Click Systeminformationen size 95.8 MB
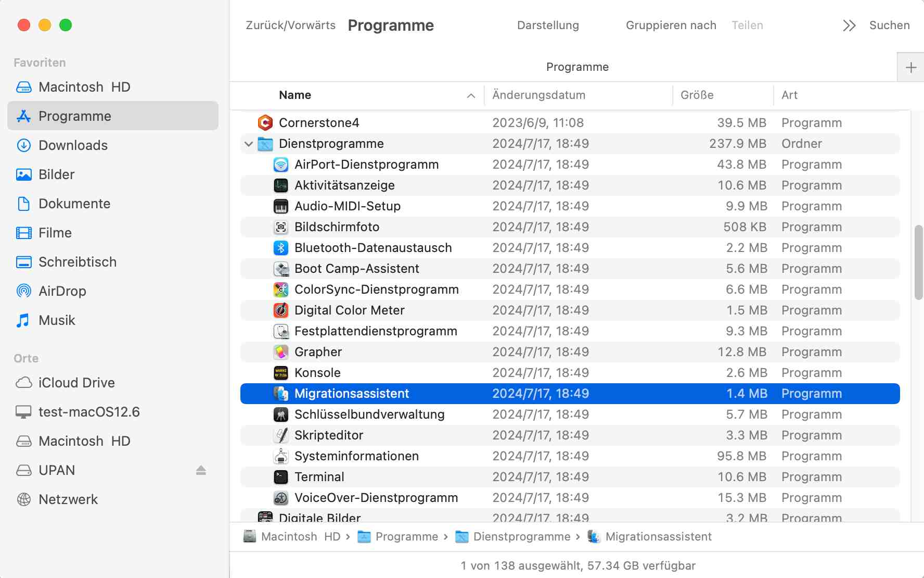Image resolution: width=924 pixels, height=578 pixels. point(742,456)
